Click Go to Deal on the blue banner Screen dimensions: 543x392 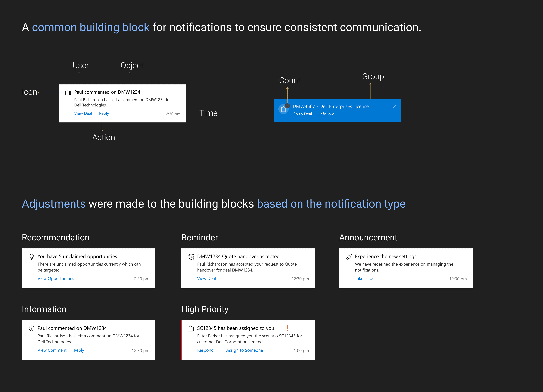click(x=302, y=114)
